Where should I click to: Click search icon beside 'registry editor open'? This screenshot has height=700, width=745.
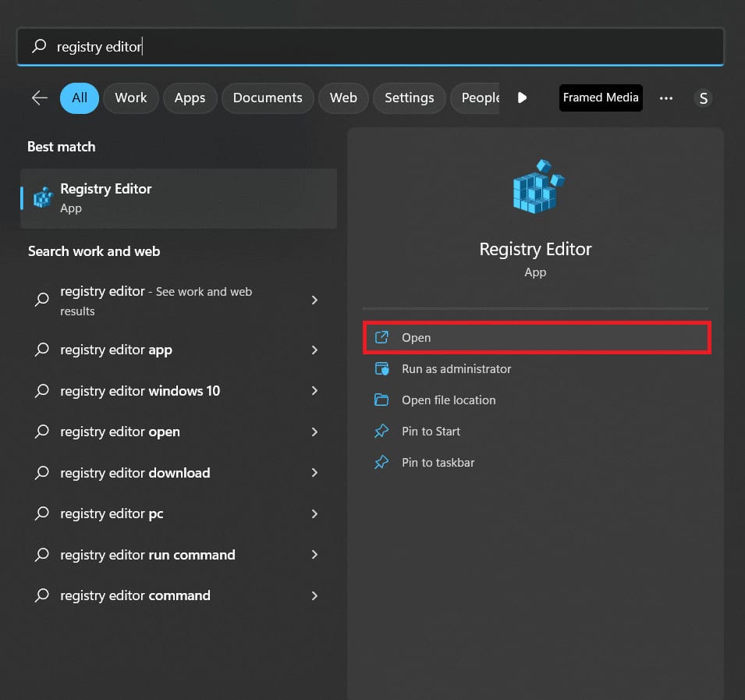coord(42,432)
